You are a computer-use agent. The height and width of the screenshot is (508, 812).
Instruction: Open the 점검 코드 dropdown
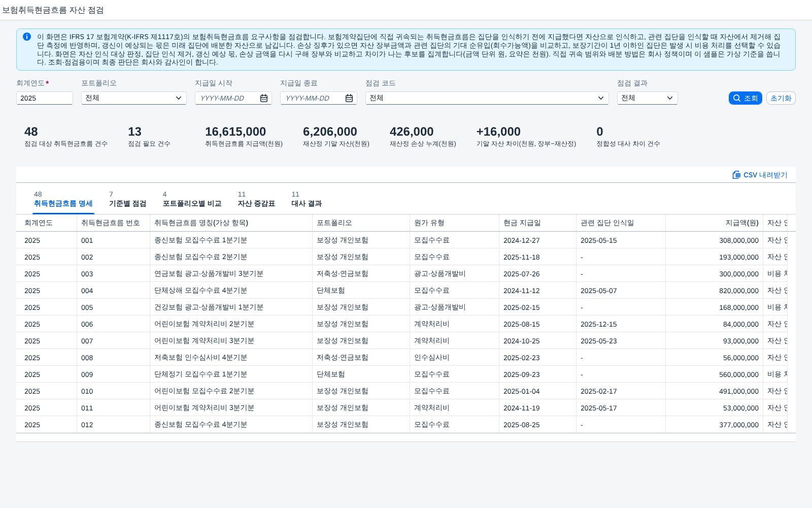487,98
